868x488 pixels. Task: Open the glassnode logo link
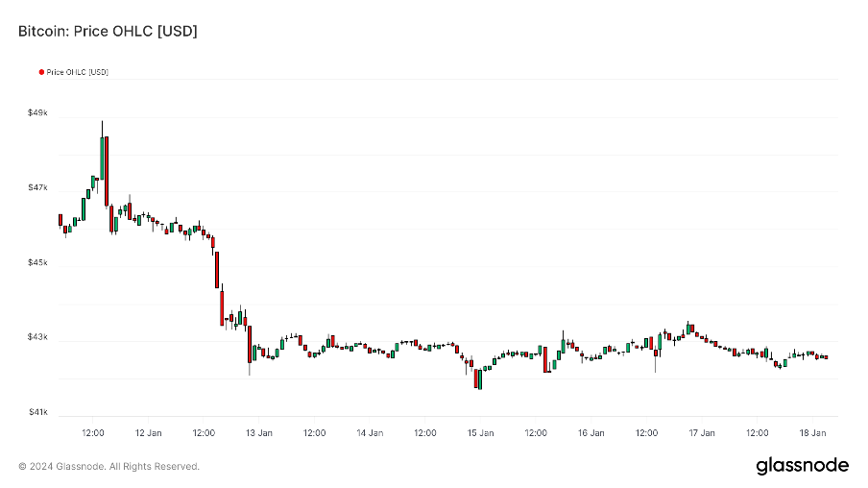[x=802, y=466]
